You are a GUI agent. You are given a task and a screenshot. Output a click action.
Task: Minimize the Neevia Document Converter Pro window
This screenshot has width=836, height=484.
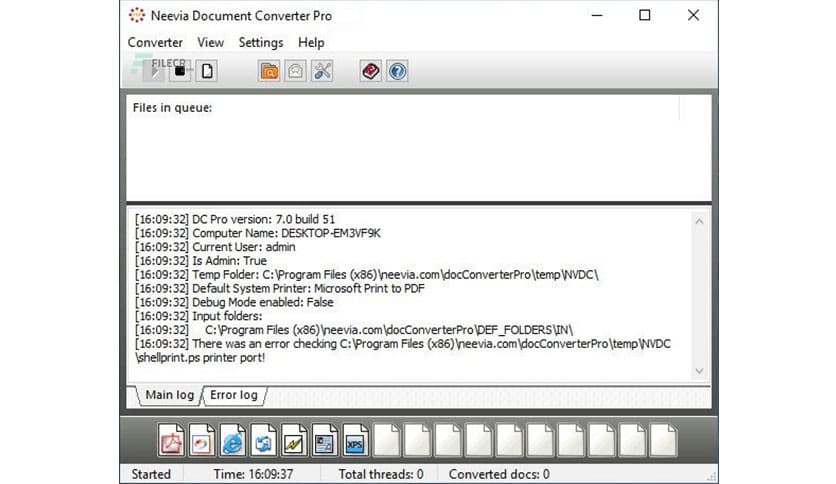click(597, 15)
